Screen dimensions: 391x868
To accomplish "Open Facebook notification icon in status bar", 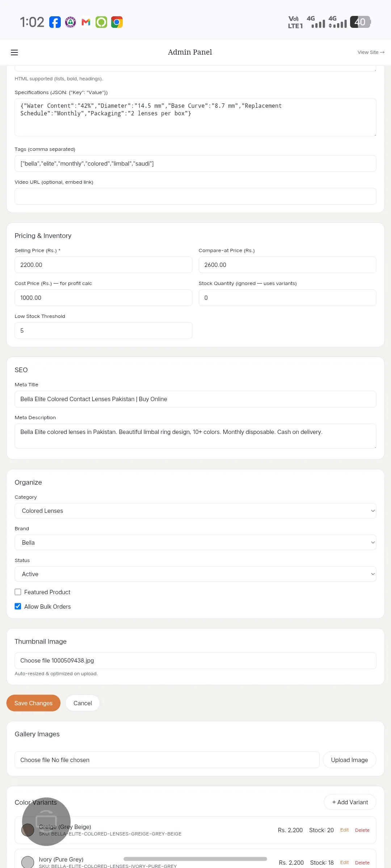I will pos(55,22).
